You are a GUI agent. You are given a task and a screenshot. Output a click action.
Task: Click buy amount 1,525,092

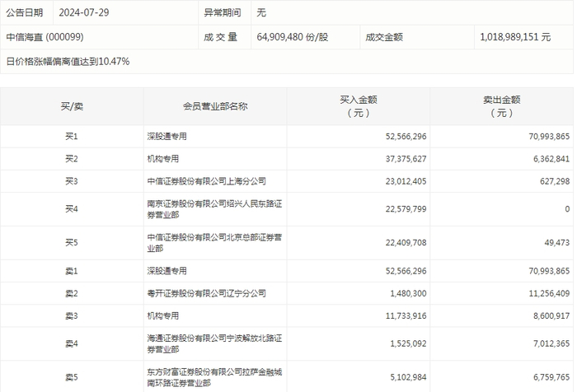pos(408,343)
